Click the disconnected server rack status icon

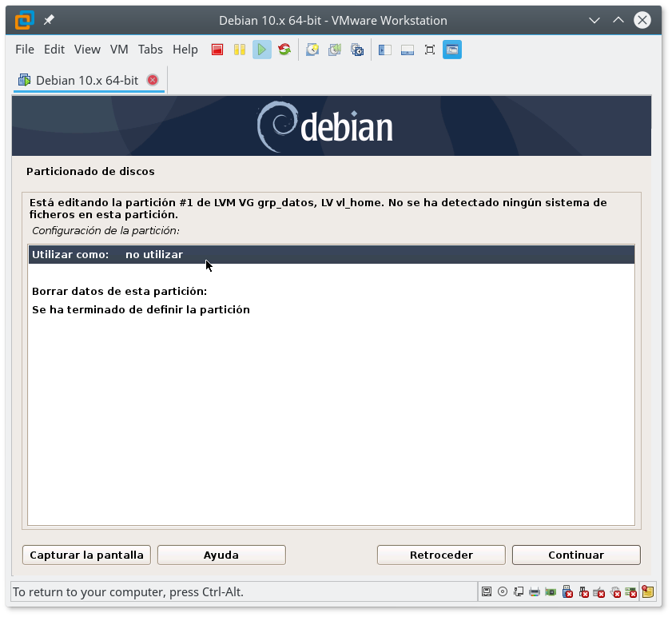pyautogui.click(x=631, y=592)
